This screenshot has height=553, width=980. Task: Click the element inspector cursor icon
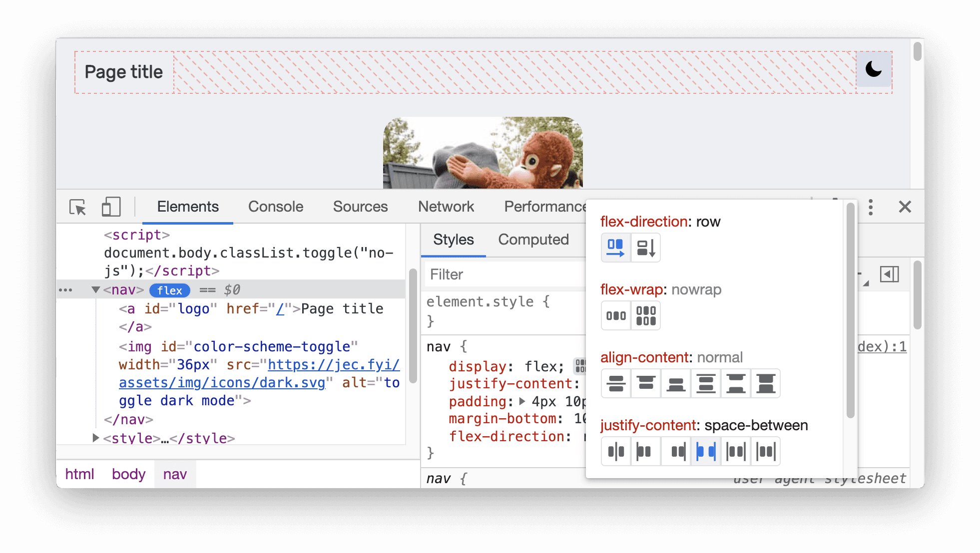[x=77, y=207]
